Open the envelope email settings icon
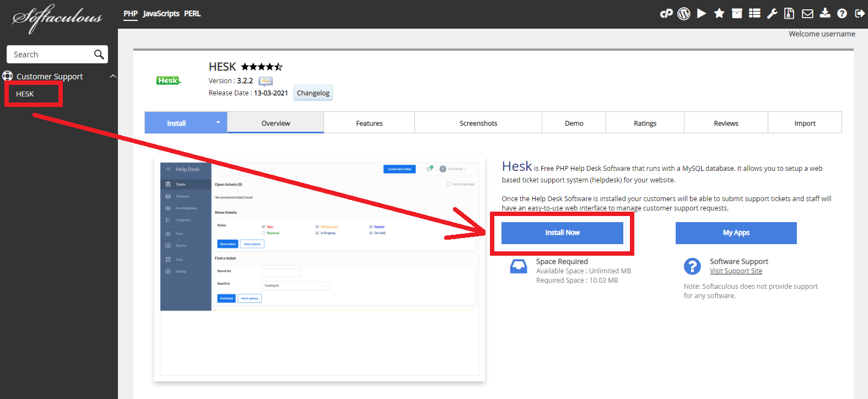This screenshot has width=868, height=399. click(x=807, y=14)
